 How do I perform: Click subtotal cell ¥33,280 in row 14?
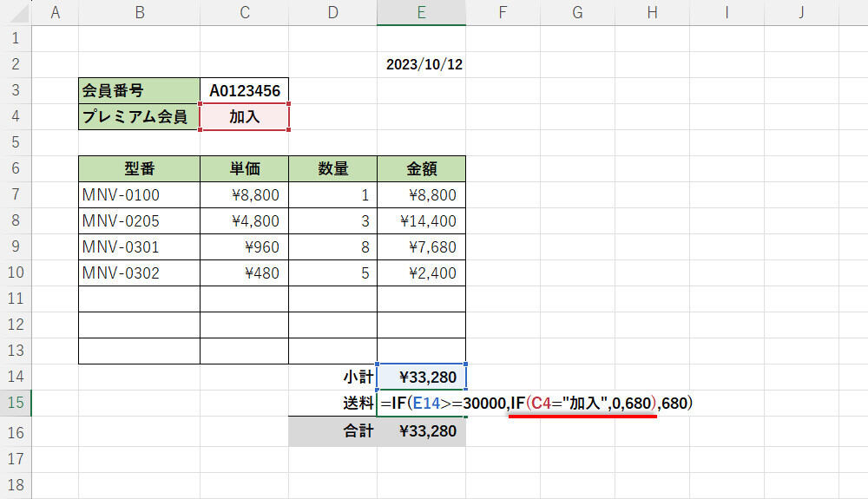pyautogui.click(x=421, y=377)
